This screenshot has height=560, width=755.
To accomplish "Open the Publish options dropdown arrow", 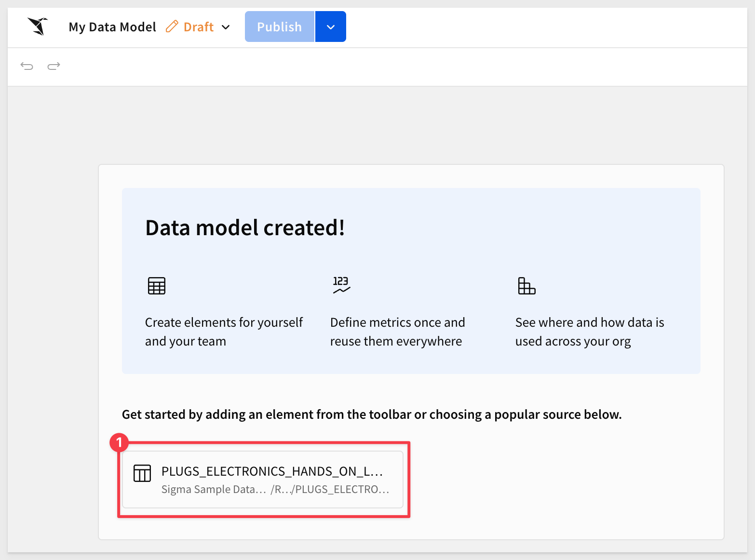I will coord(331,27).
